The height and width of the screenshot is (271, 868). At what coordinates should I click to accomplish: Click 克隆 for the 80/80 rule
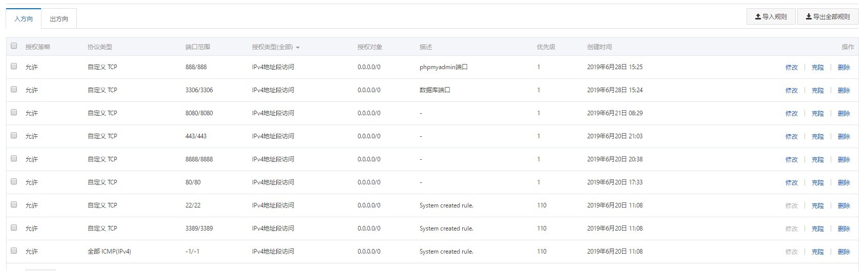click(818, 183)
